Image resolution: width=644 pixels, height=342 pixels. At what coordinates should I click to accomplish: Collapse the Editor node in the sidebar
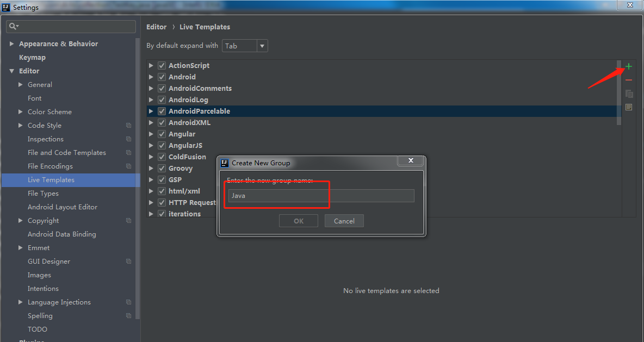coord(12,71)
